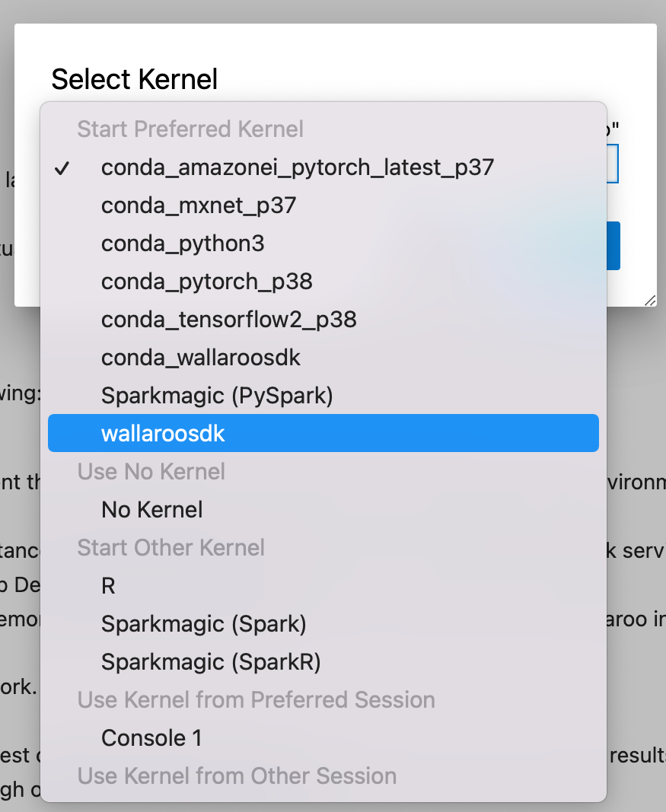Select conda_amazonei_pytorch_latest_p37 kernel option
666x812 pixels.
point(298,167)
